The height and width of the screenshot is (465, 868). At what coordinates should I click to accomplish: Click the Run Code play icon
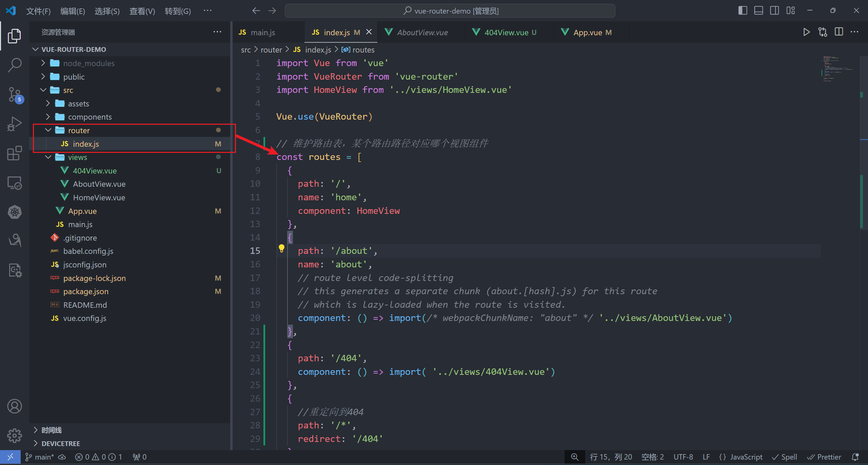(806, 32)
